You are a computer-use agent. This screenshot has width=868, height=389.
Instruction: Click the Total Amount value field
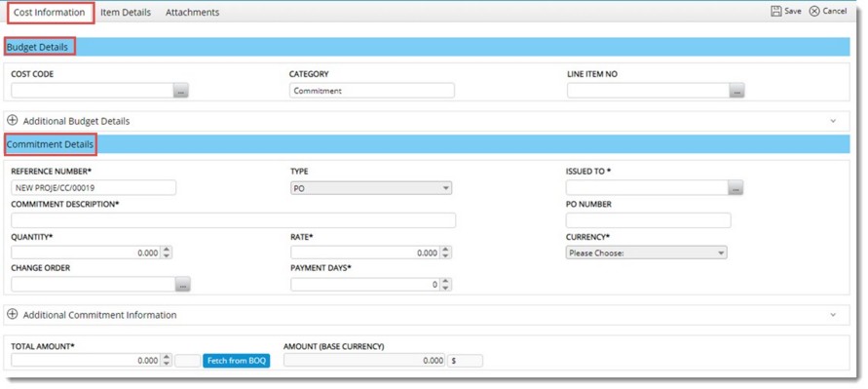86,360
